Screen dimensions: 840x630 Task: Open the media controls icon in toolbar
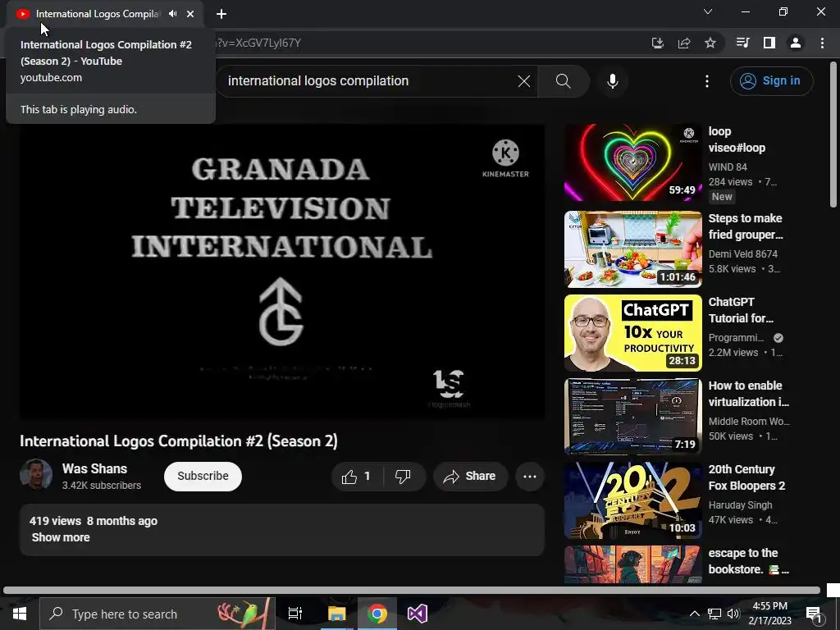tap(743, 43)
